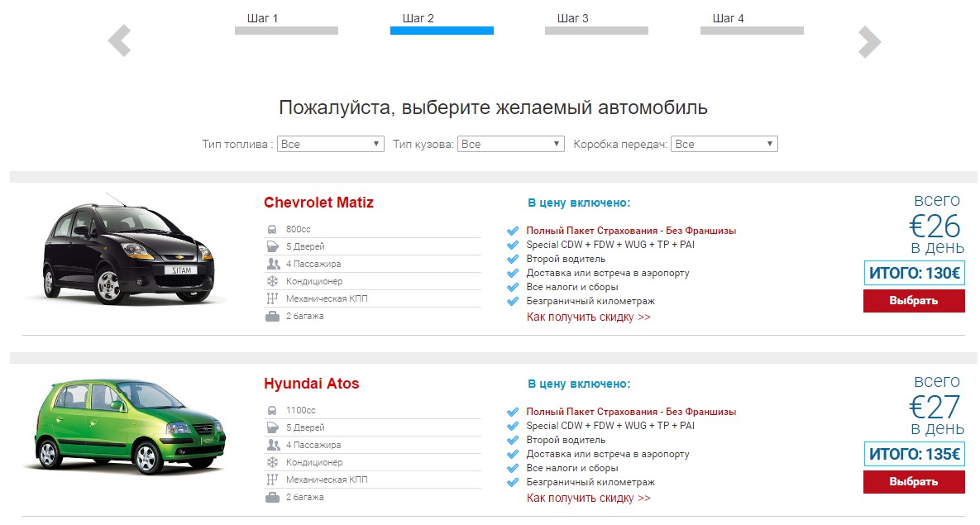Click the 'Шаг 4' progress bar
Image resolution: width=980 pixels, height=525 pixels.
click(x=752, y=31)
